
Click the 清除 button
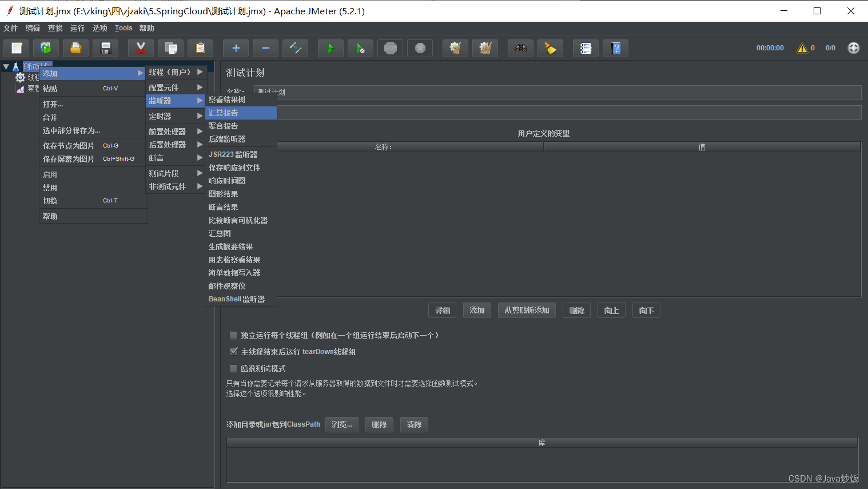click(x=415, y=424)
